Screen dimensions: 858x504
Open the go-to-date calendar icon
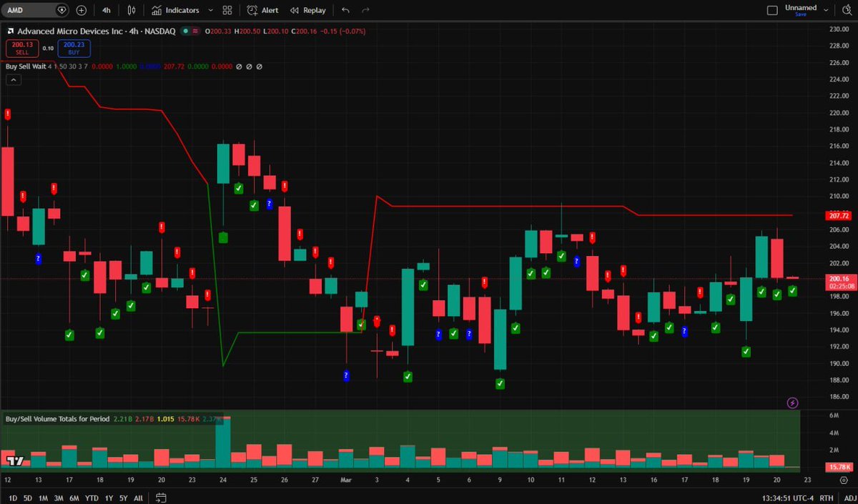(161, 498)
